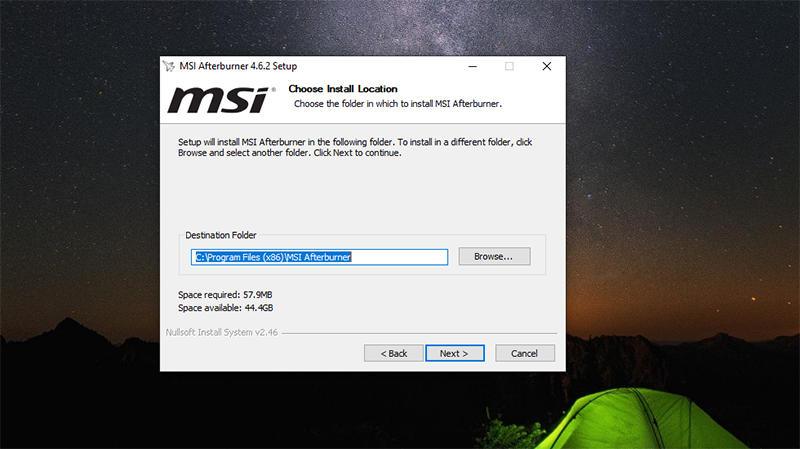
Task: Minimize the MSI Afterburner Setup window
Action: 472,66
